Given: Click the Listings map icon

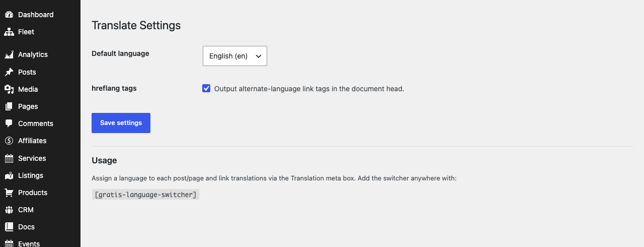Looking at the screenshot, I should pos(9,175).
